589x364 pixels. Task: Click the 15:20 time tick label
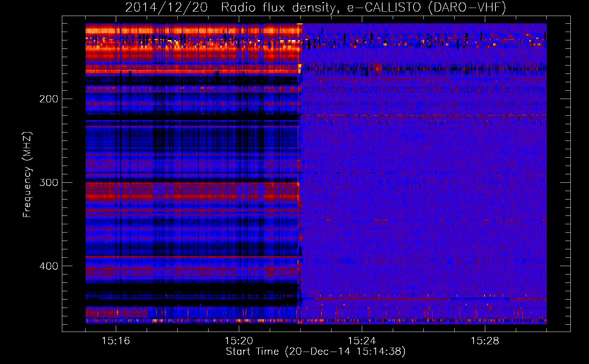pos(239,341)
